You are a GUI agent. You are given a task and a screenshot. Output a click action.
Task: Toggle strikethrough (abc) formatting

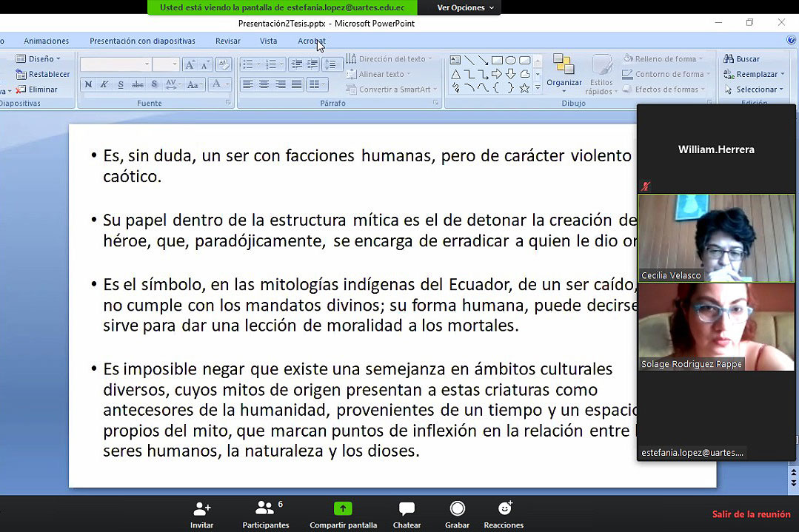(138, 84)
